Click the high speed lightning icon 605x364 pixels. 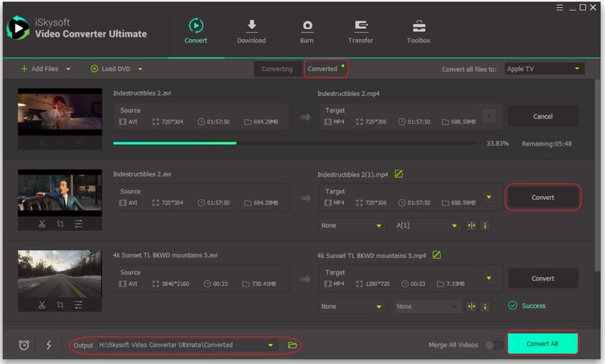coord(48,345)
